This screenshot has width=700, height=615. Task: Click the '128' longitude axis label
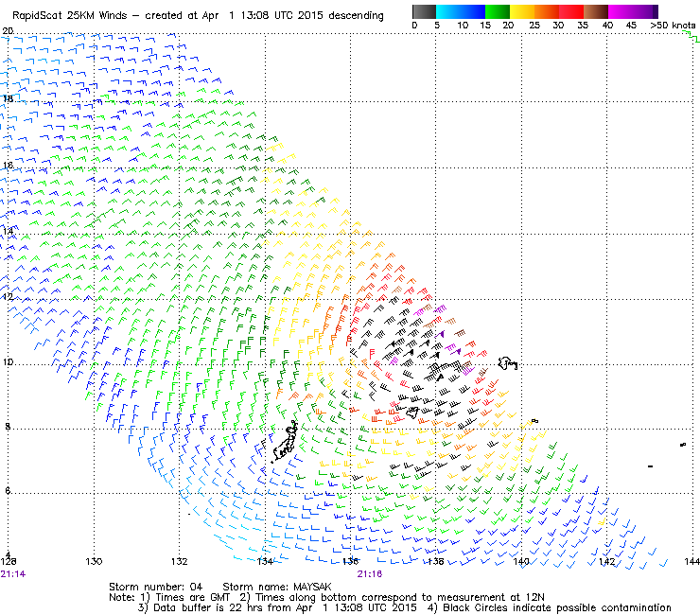click(9, 561)
